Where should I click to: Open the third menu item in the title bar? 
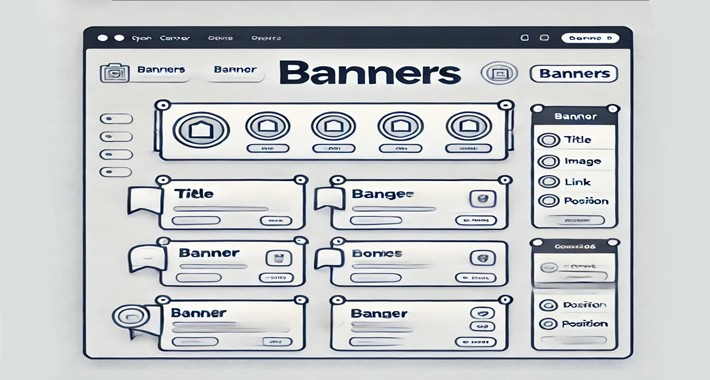(220, 38)
